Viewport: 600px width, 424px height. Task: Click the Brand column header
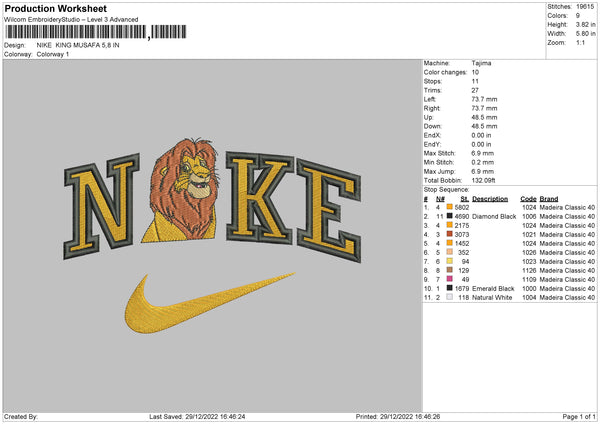pyautogui.click(x=549, y=199)
